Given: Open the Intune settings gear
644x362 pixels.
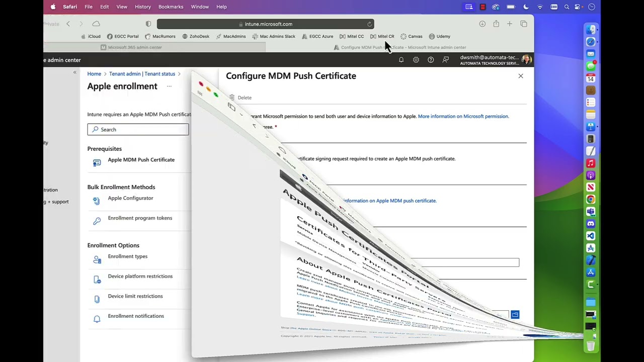Looking at the screenshot, I should point(416,60).
